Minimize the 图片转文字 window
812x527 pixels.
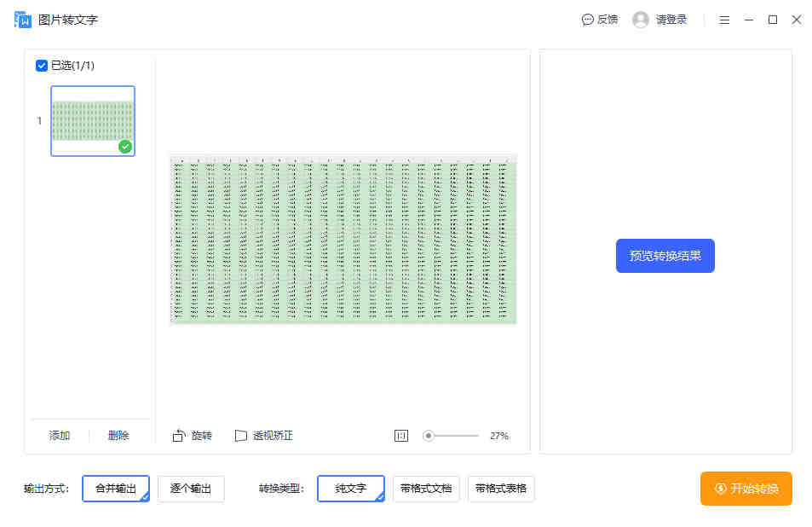click(x=748, y=20)
